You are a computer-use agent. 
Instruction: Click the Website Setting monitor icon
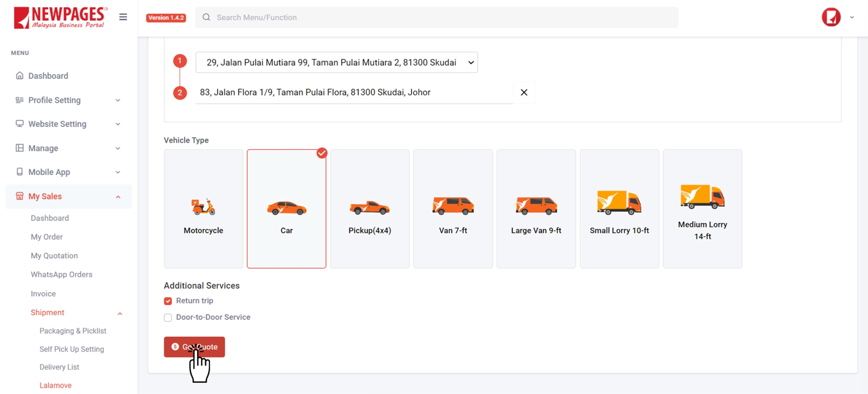[x=19, y=124]
